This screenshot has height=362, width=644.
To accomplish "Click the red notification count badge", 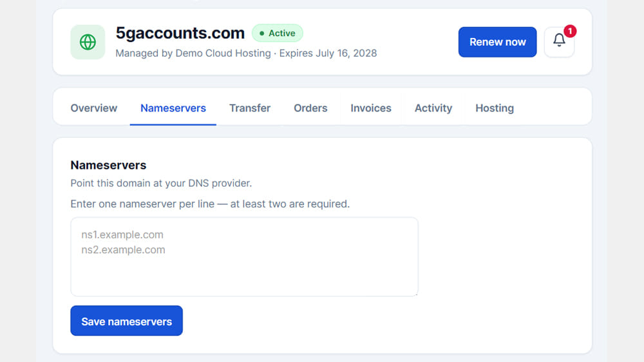I will (x=570, y=31).
